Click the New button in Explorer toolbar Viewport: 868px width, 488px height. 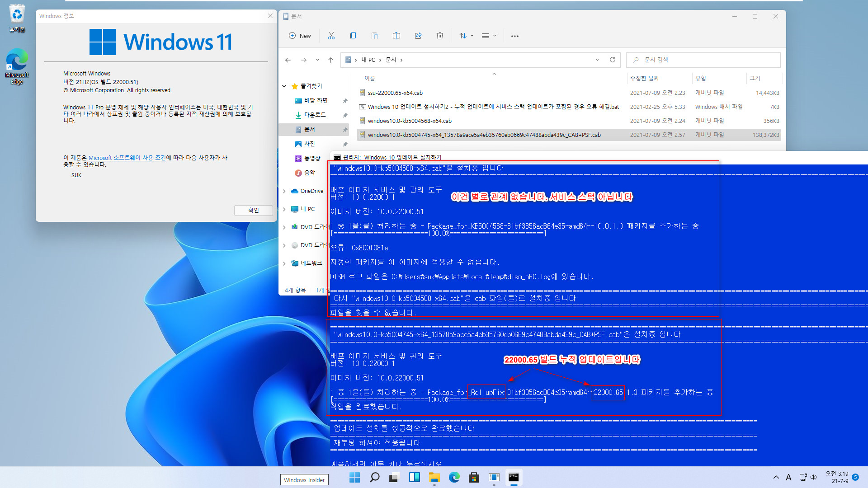(300, 36)
